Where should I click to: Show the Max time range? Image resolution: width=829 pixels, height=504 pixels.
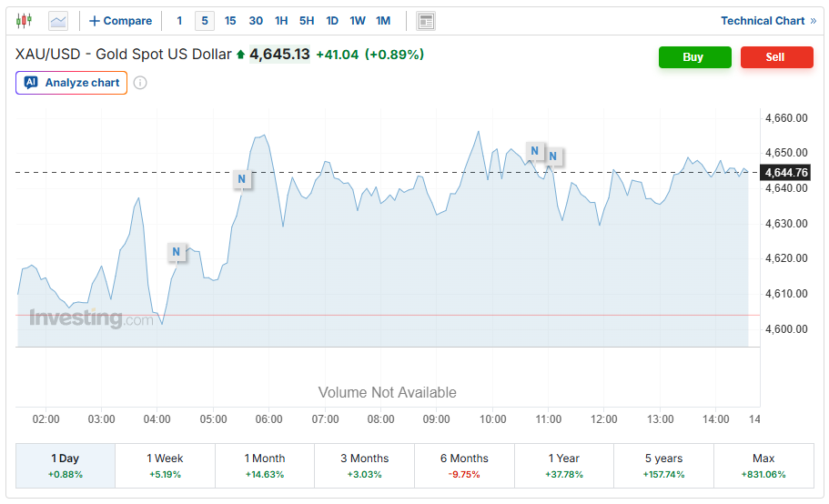coord(763,466)
